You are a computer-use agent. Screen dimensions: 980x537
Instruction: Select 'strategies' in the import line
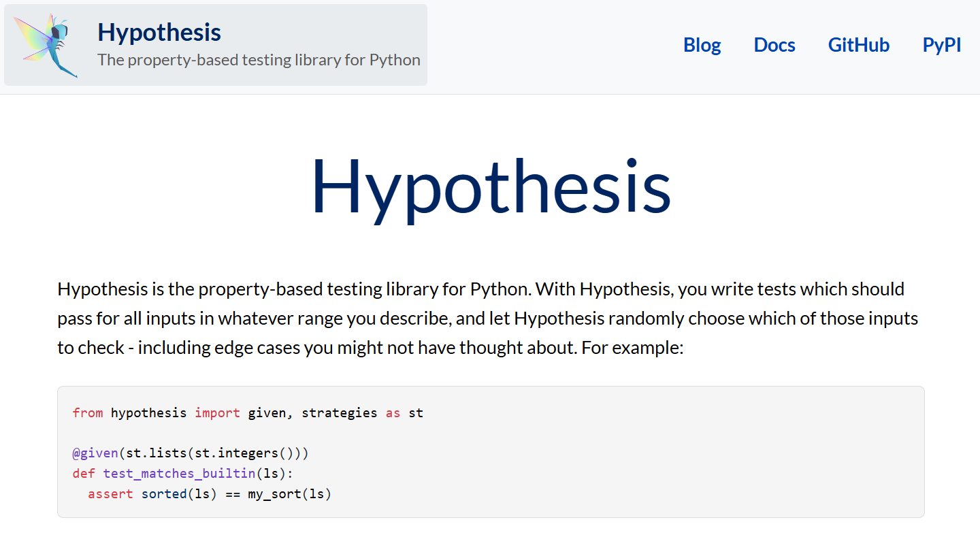339,412
